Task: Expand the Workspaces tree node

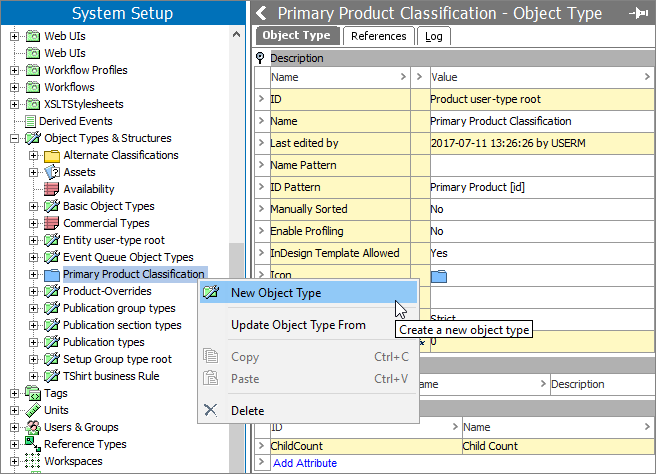Action: tap(14, 461)
